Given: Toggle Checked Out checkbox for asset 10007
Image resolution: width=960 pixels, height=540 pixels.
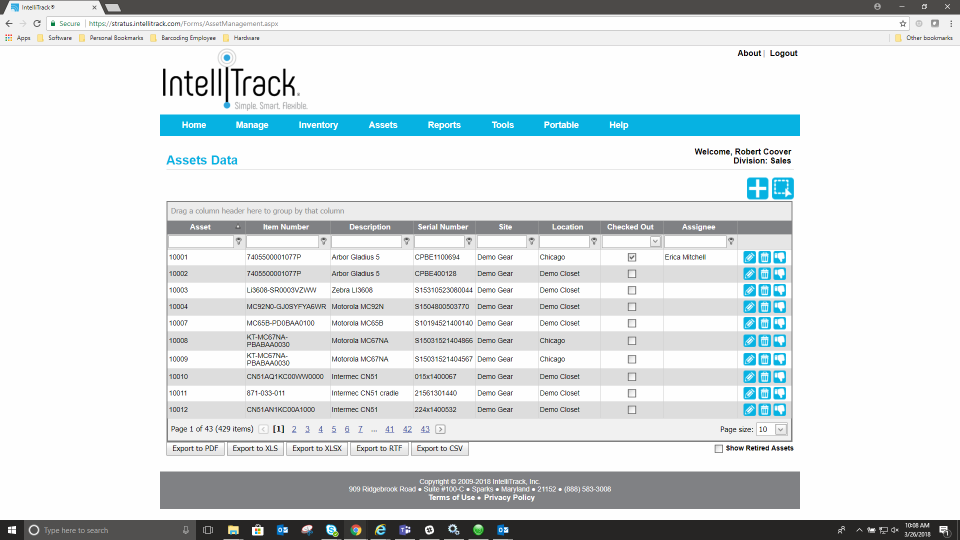Looking at the screenshot, I should click(x=632, y=323).
